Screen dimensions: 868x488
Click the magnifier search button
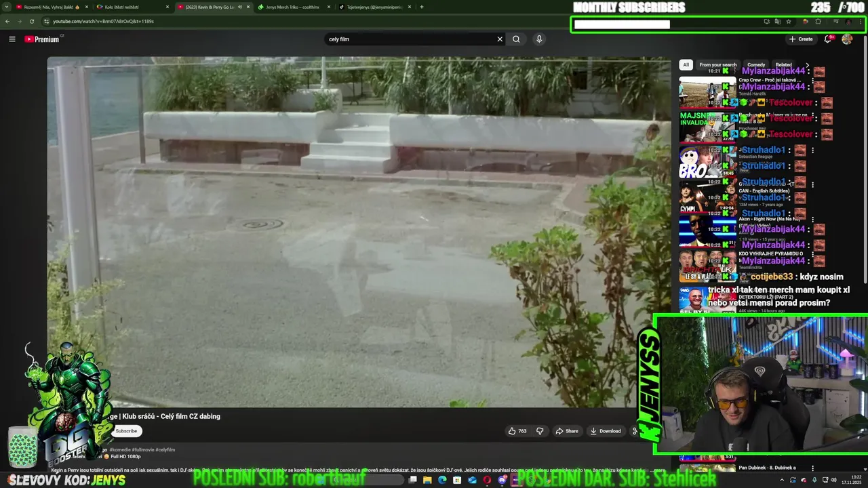(x=516, y=39)
